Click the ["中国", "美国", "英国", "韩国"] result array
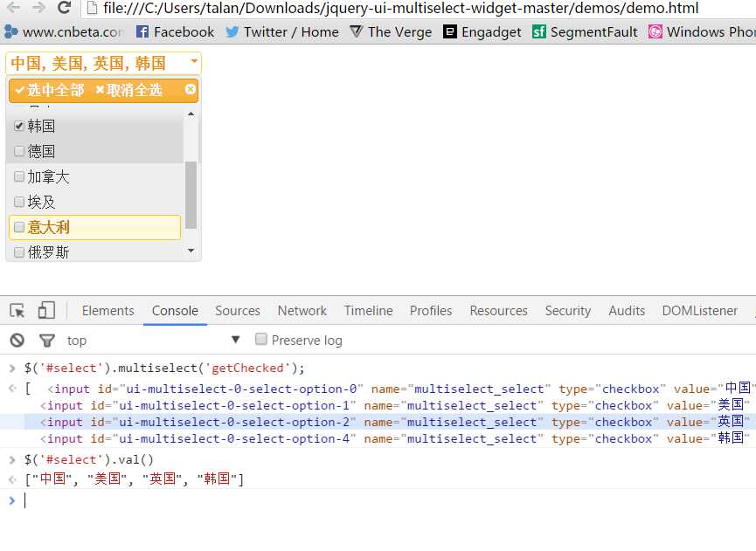This screenshot has height=551, width=756. (135, 479)
